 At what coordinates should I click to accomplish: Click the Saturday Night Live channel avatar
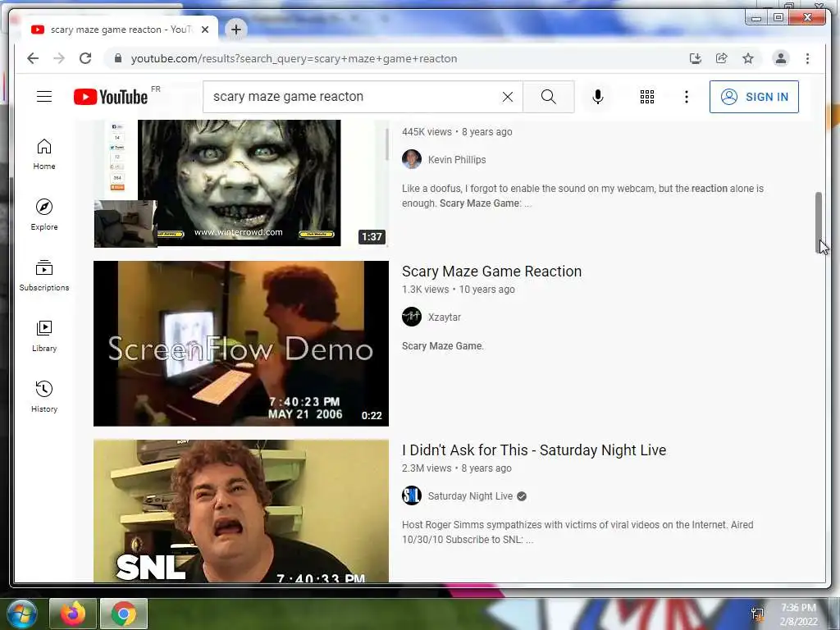coord(412,496)
